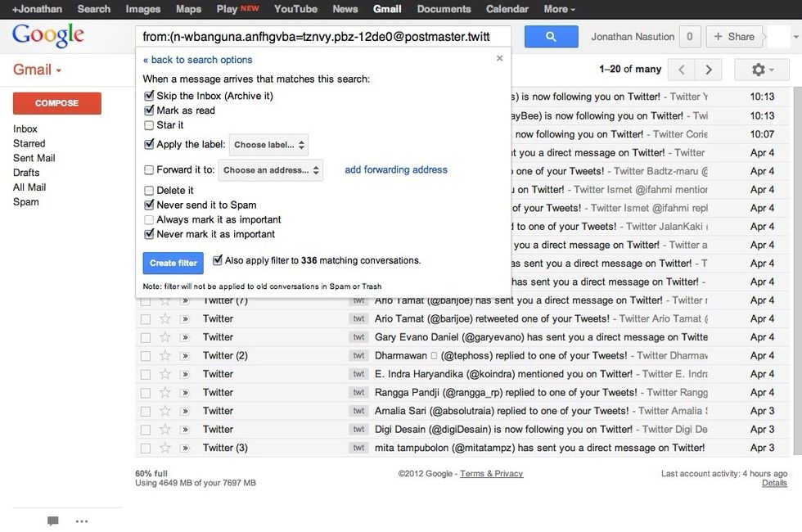Click the Create filter button
Viewport: 802px width, 532px height.
point(173,263)
